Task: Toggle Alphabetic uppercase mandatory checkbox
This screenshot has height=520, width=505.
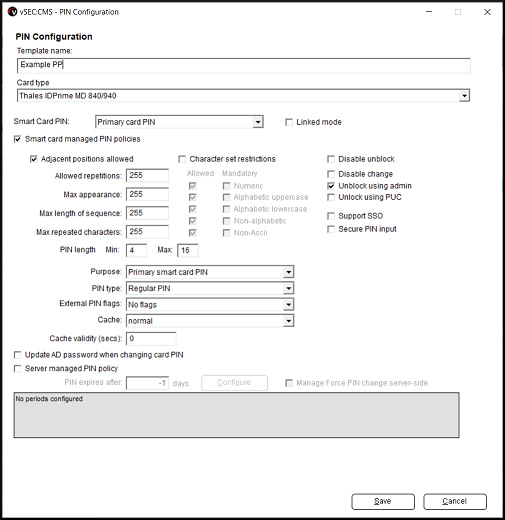Action: click(226, 197)
